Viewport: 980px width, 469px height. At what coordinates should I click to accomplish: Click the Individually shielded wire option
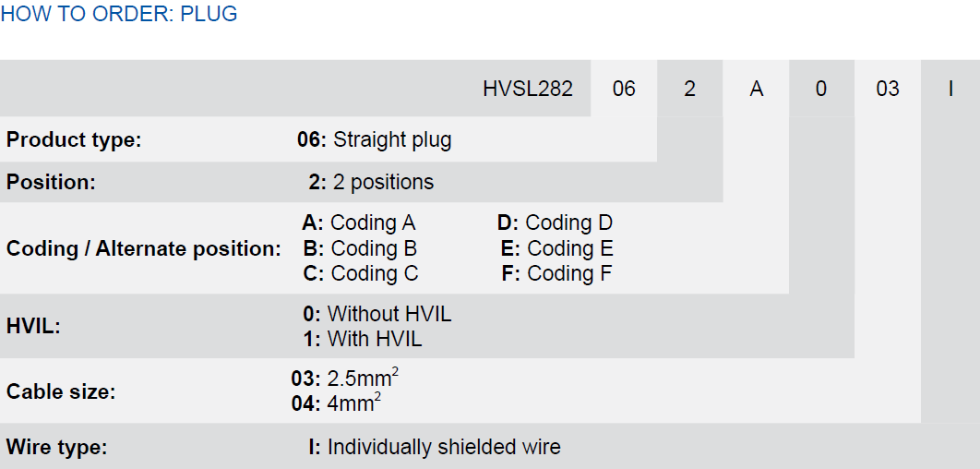(435, 448)
